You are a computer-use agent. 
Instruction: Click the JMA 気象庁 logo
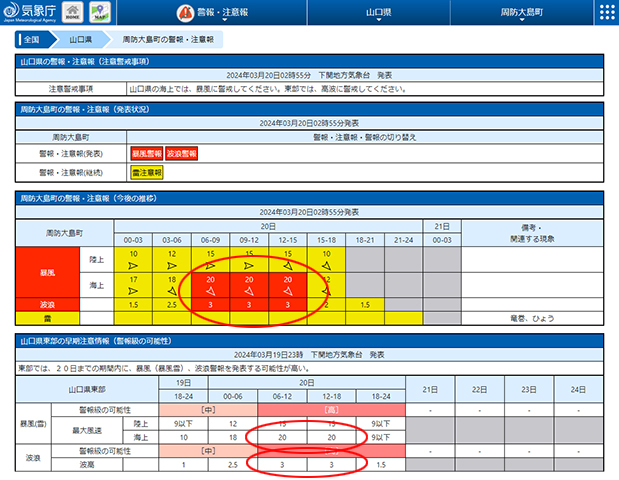(30, 12)
